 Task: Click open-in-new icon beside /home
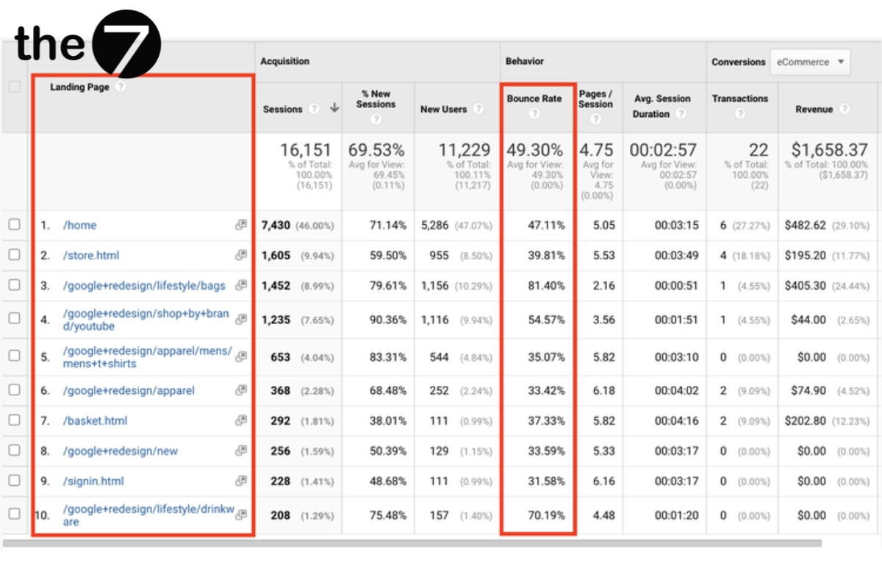(x=241, y=225)
